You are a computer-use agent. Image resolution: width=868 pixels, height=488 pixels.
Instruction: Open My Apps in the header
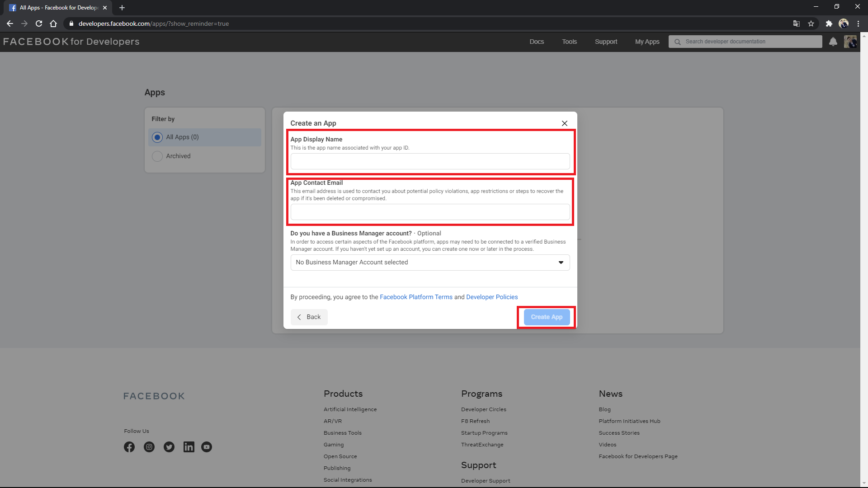647,42
